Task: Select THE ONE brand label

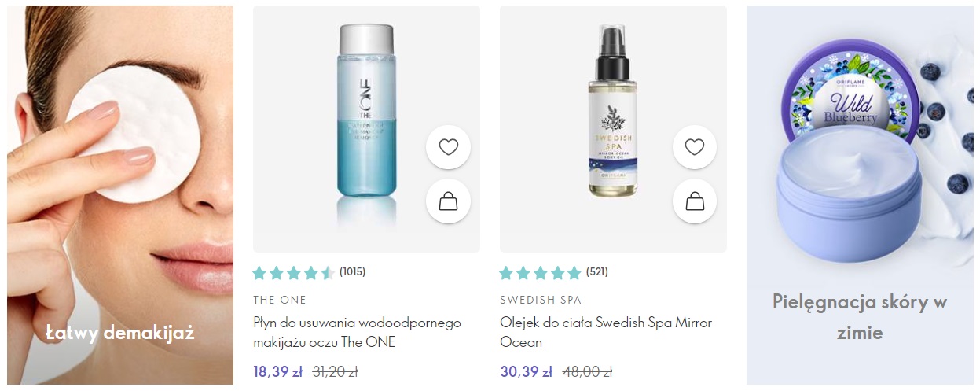Action: click(280, 300)
